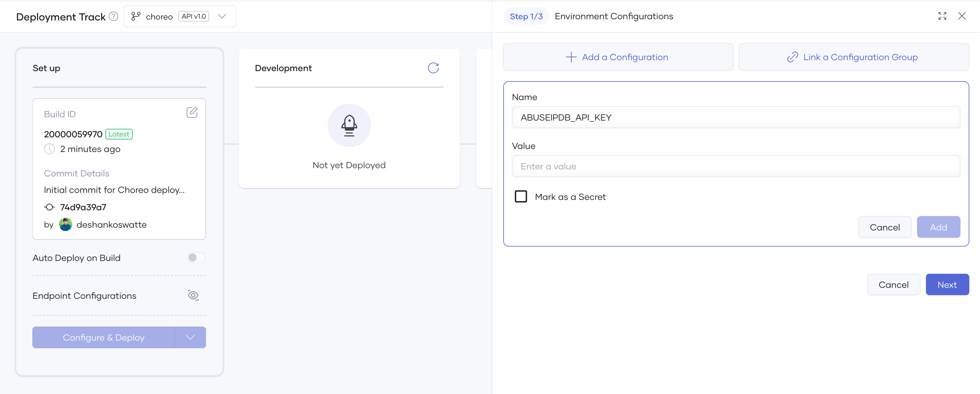Screen dimensions: 980x394
Task: Open the API v1.0 deployment track dropdown
Action: click(x=222, y=16)
